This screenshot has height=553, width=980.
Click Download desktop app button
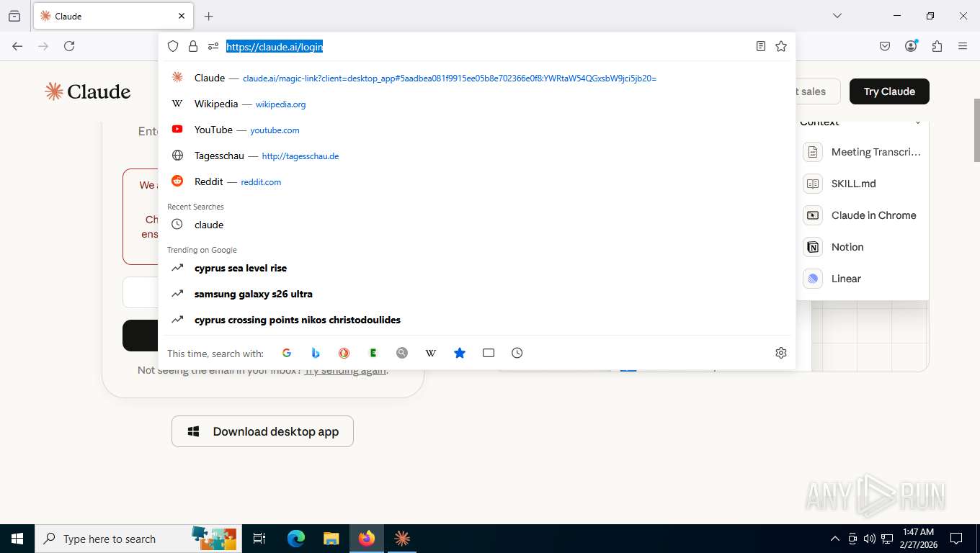[262, 431]
